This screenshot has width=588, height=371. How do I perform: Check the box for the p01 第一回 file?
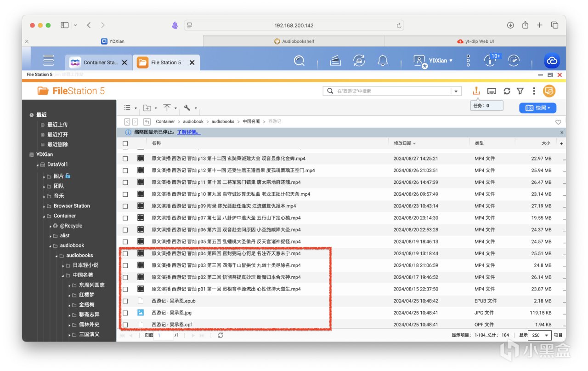pos(125,289)
